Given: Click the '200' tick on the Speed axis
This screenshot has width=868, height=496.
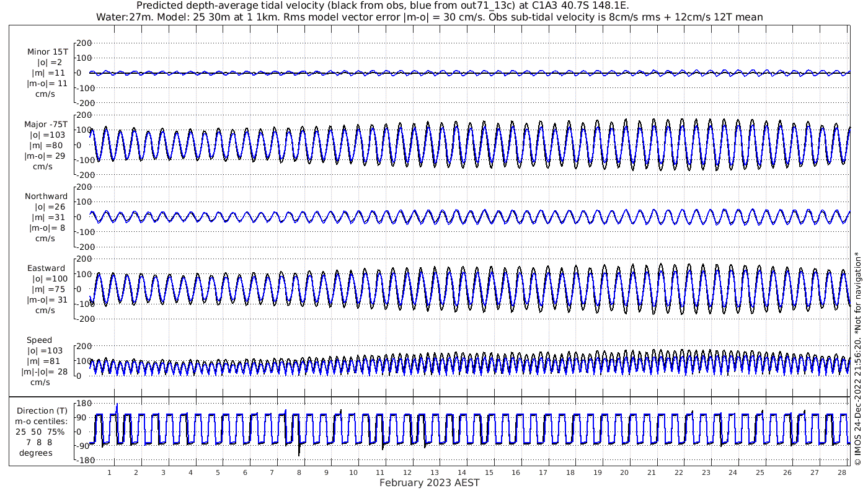Looking at the screenshot, I should [x=84, y=346].
